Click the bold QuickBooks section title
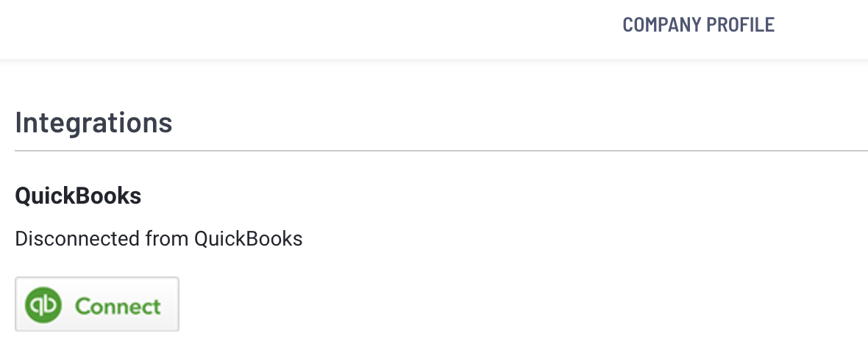The height and width of the screenshot is (350, 868). pos(78,196)
